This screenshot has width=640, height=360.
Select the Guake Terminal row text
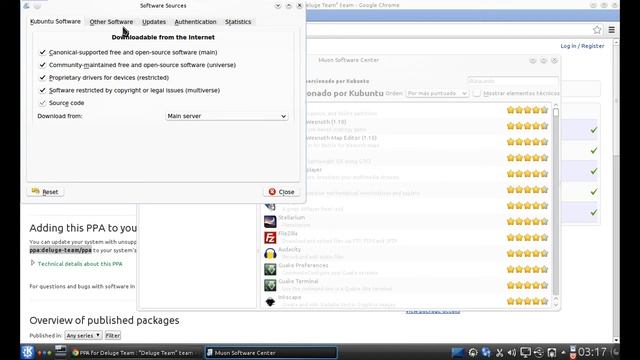click(x=298, y=281)
